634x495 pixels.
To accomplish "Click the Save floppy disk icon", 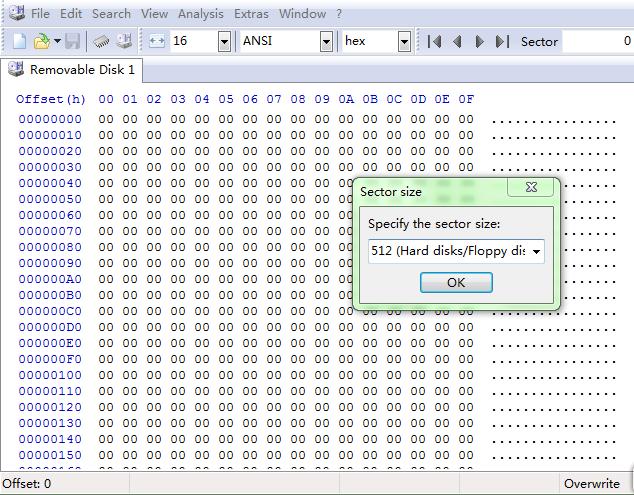I will pos(72,41).
